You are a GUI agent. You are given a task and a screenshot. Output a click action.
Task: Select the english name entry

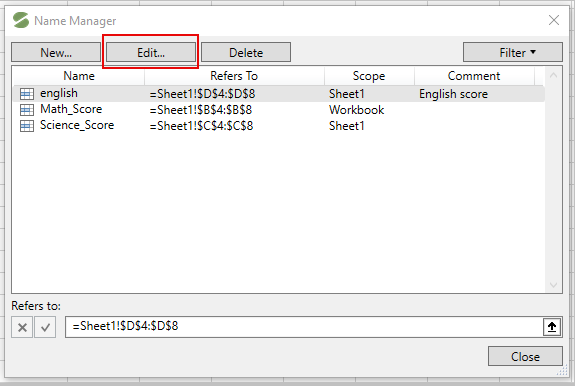tap(59, 93)
